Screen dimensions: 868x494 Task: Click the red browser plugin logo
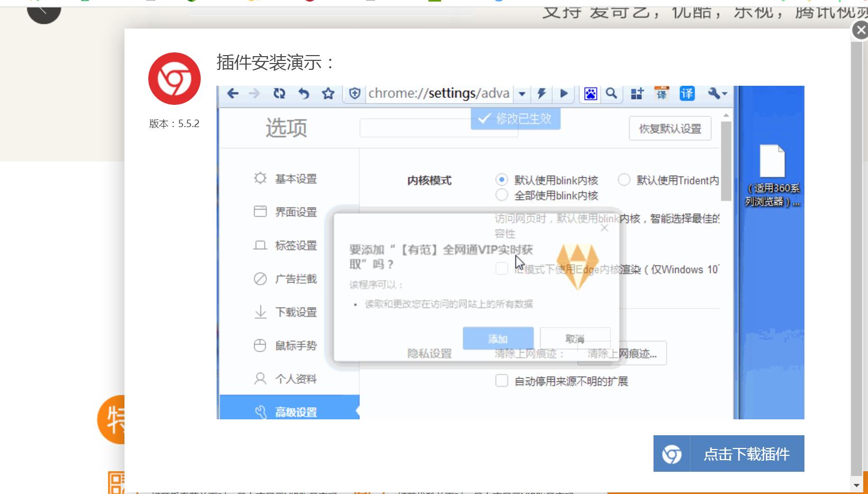[x=174, y=78]
